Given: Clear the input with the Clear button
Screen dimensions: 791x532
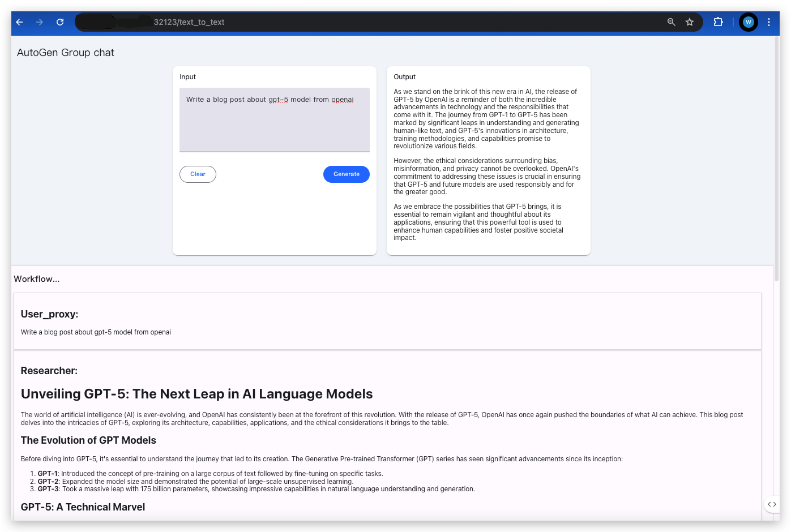Looking at the screenshot, I should click(x=198, y=174).
